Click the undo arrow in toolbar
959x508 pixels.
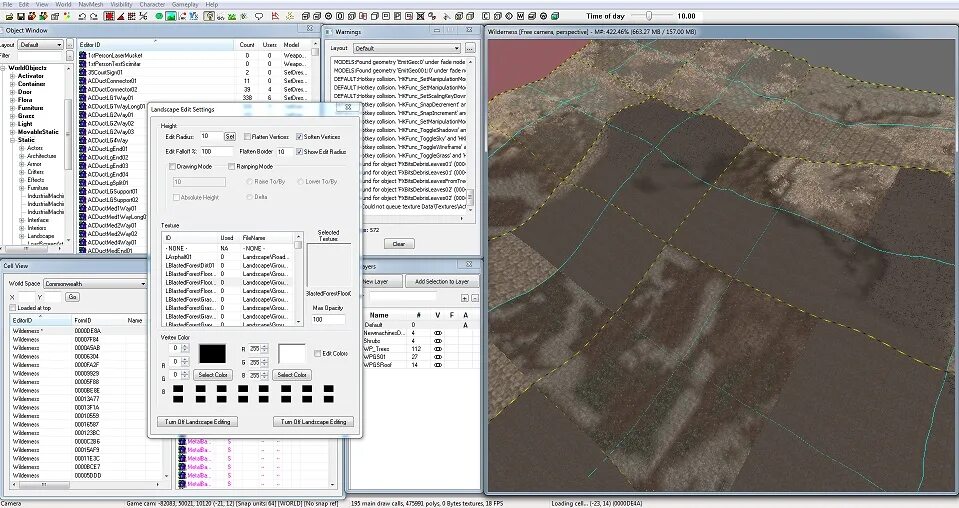pyautogui.click(x=82, y=17)
